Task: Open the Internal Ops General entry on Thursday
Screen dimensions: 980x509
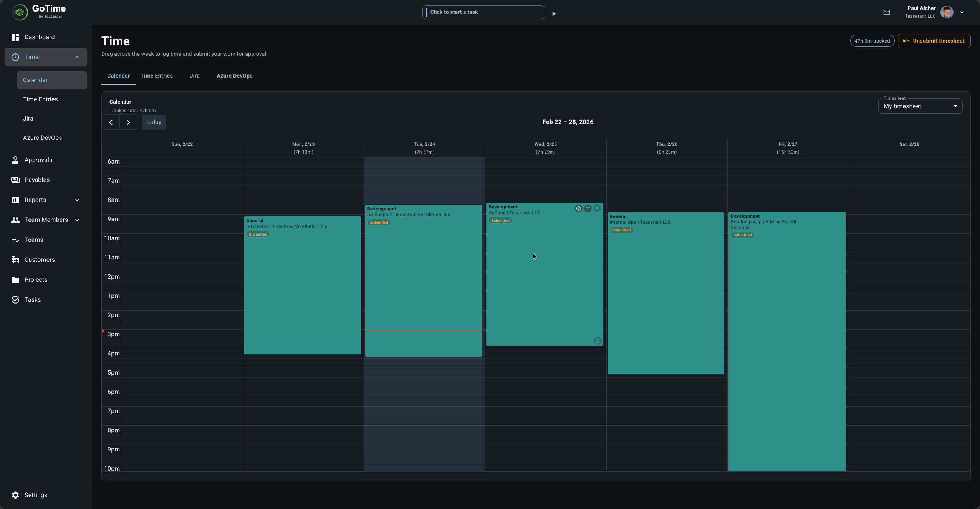Action: point(665,293)
